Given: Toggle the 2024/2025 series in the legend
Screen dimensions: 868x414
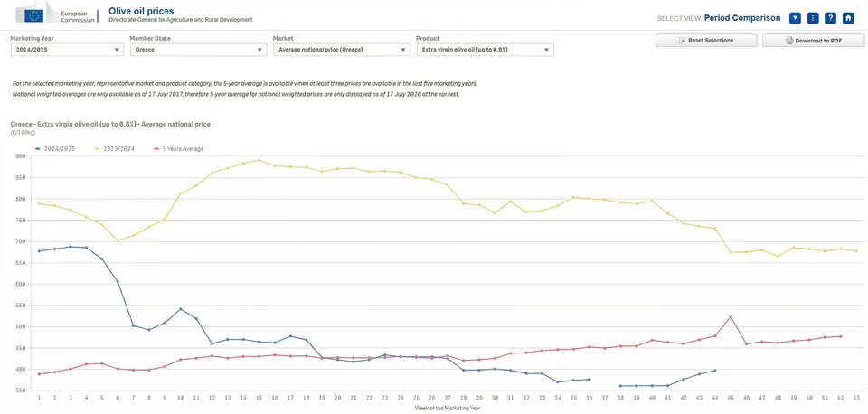Looking at the screenshot, I should (55, 149).
